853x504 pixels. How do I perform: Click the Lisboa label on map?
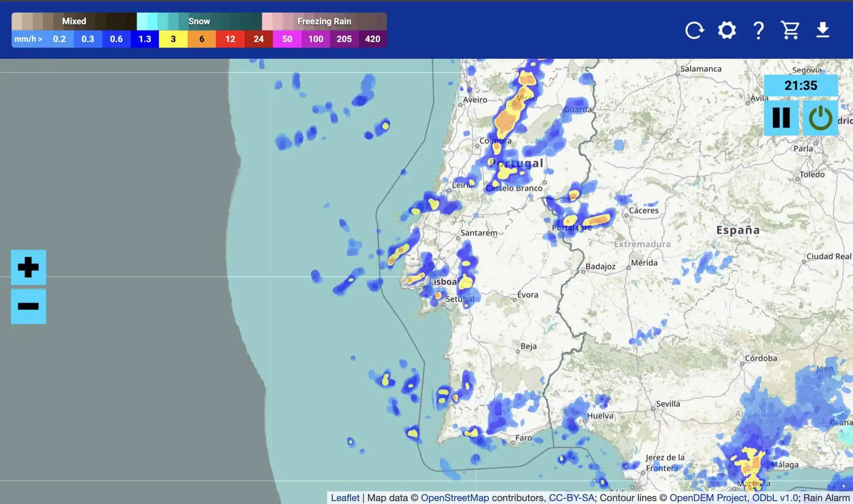coord(443,282)
